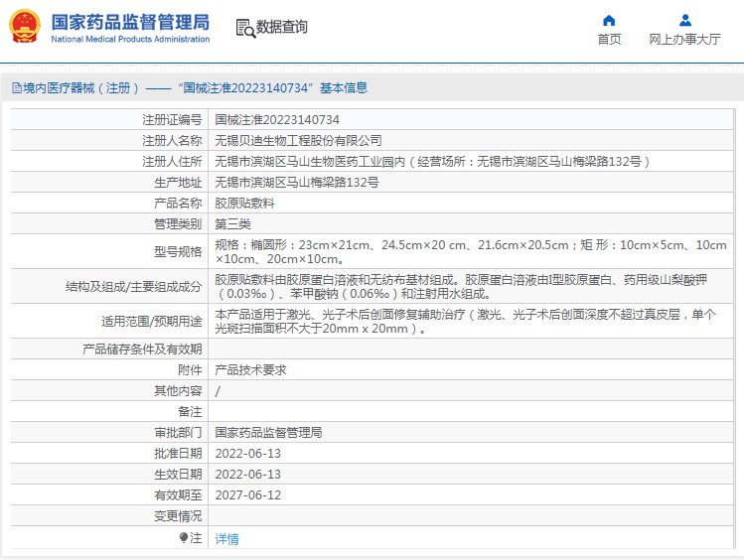The image size is (744, 560).
Task: Click the 变更情况 row label
Action: pyautogui.click(x=179, y=516)
